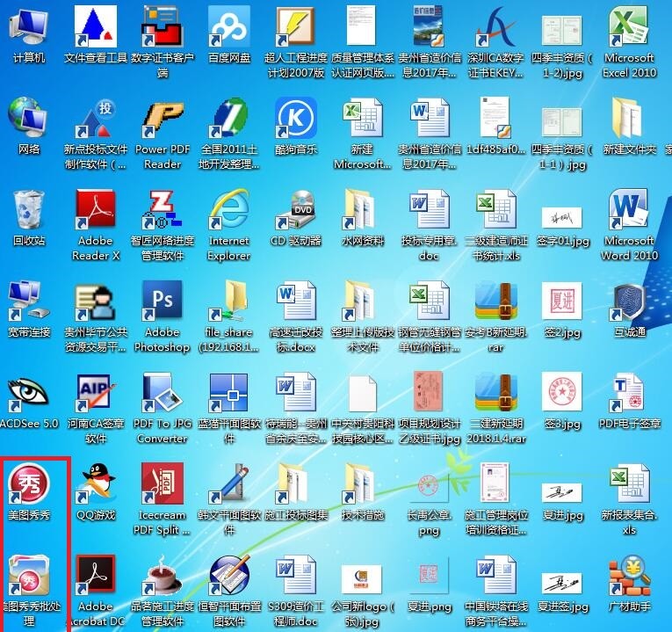This screenshot has height=632, width=672.
Task: Click the 美图秀秀批处理 shortcut icon
Action: (x=29, y=575)
